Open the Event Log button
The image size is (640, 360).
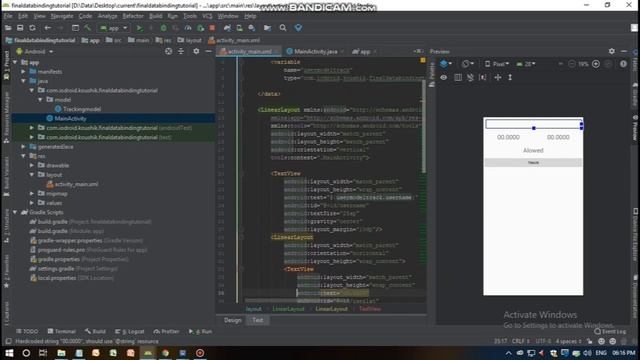pyautogui.click(x=611, y=331)
